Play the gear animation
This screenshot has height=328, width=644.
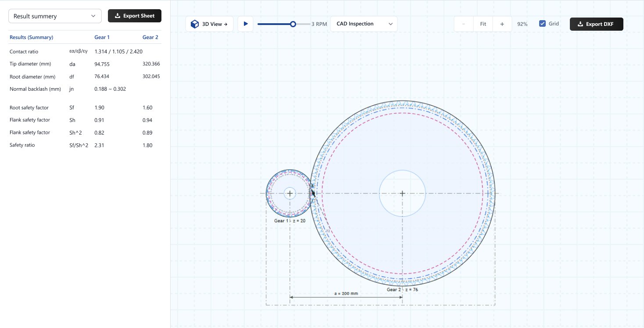tap(246, 24)
